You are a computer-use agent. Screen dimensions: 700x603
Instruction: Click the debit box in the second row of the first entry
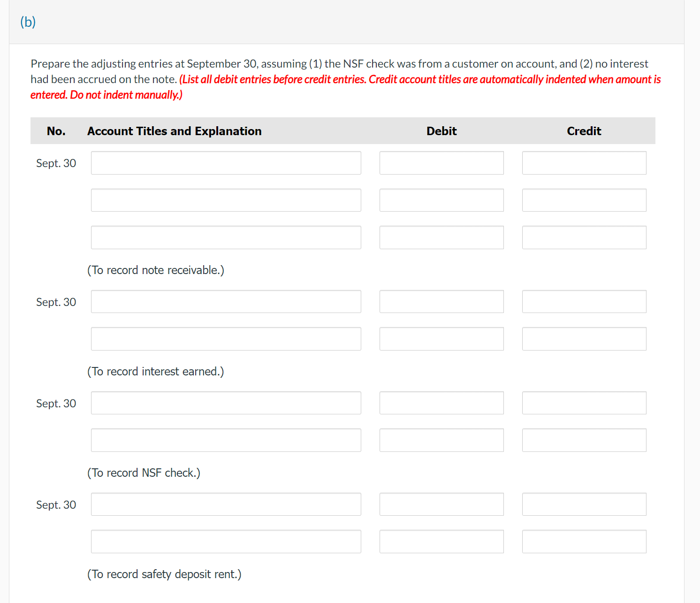[441, 200]
